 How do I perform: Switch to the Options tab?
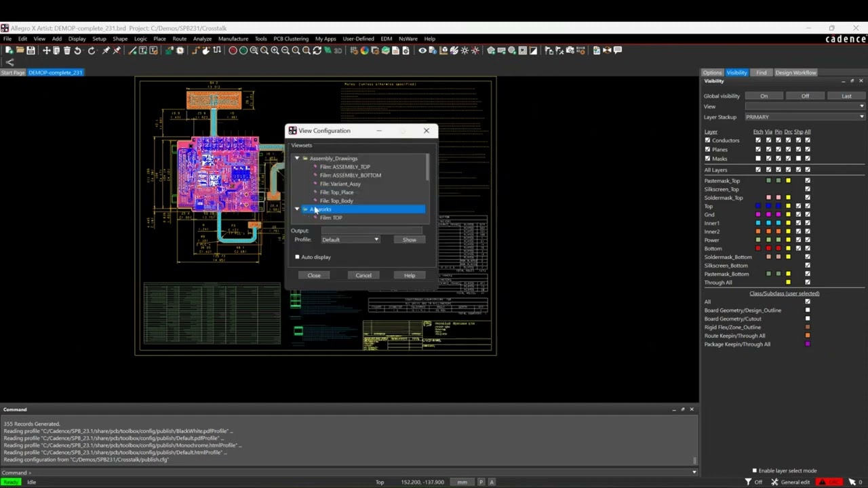coord(712,73)
